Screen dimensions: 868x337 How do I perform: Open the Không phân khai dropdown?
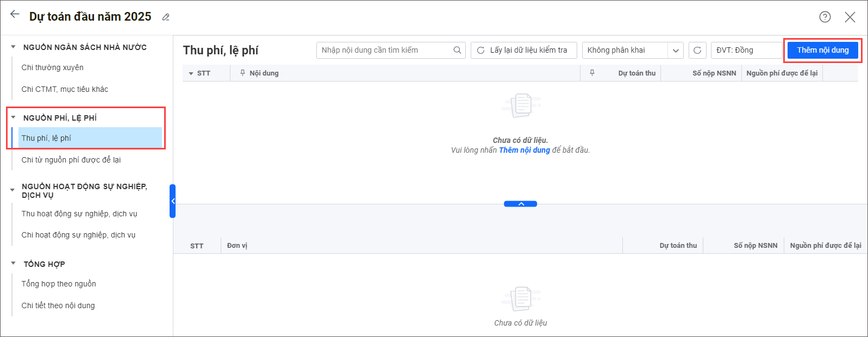coord(675,51)
